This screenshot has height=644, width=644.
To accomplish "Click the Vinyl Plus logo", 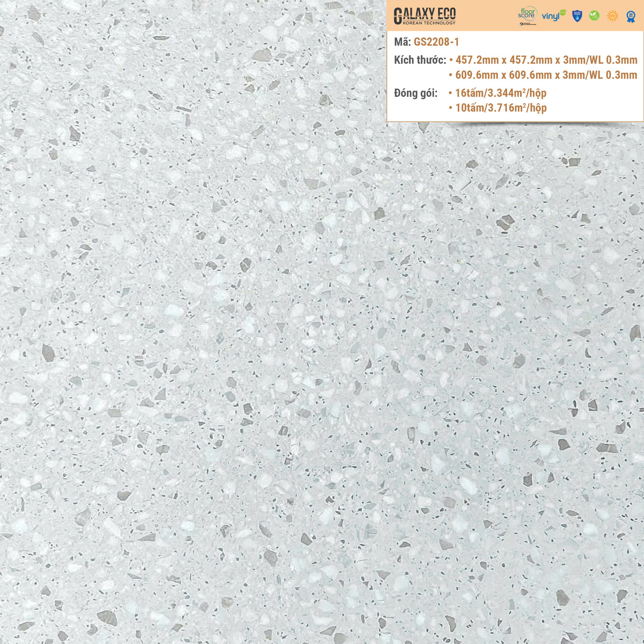I will pos(553,16).
